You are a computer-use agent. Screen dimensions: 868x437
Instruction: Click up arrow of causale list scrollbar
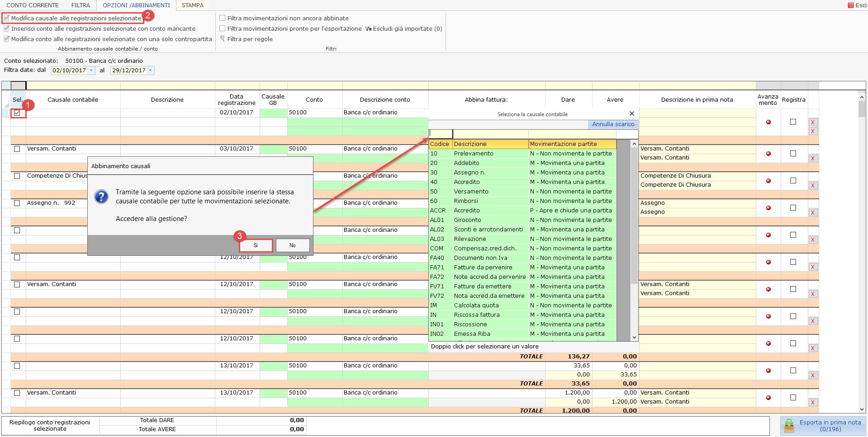634,144
